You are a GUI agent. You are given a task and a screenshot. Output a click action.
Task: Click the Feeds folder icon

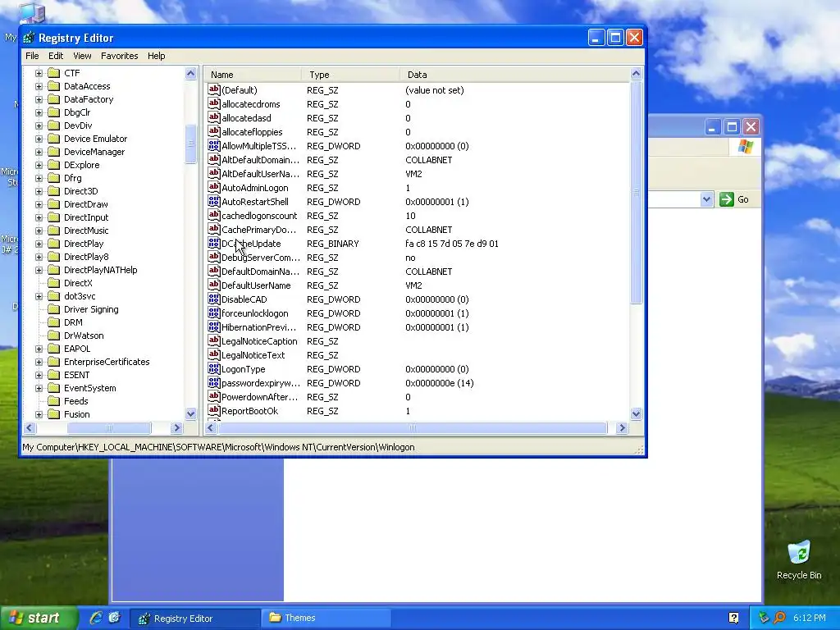point(53,401)
